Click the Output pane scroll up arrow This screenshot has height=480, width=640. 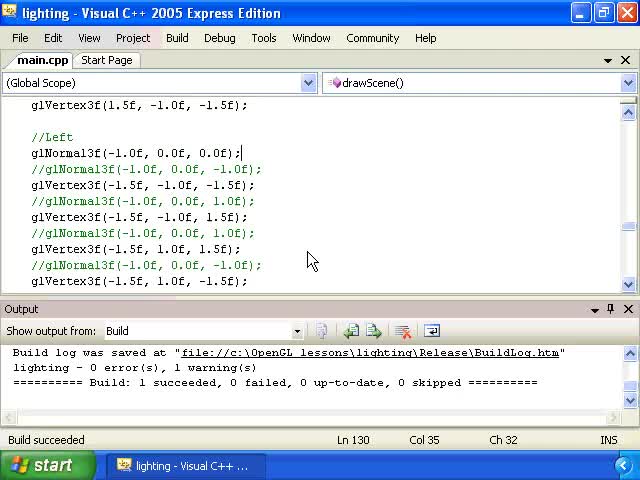(630, 353)
